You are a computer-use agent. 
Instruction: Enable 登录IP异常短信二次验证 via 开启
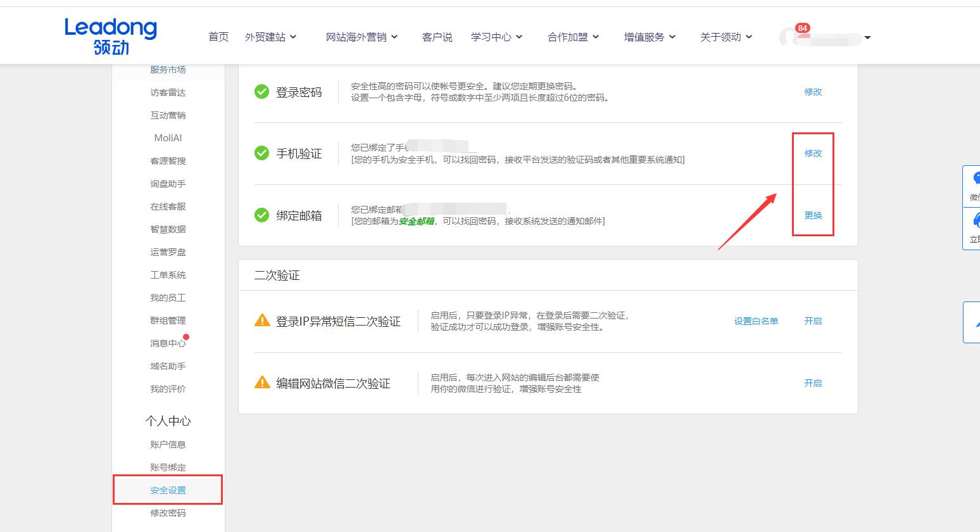[813, 320]
